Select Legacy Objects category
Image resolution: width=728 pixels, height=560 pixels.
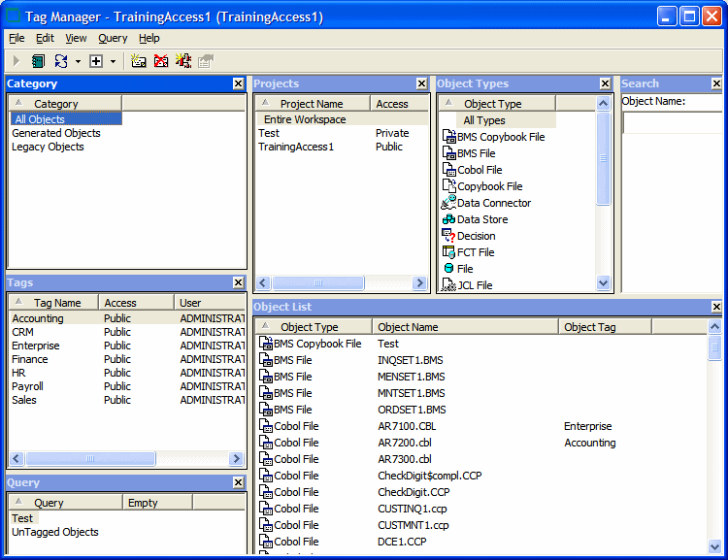[48, 147]
